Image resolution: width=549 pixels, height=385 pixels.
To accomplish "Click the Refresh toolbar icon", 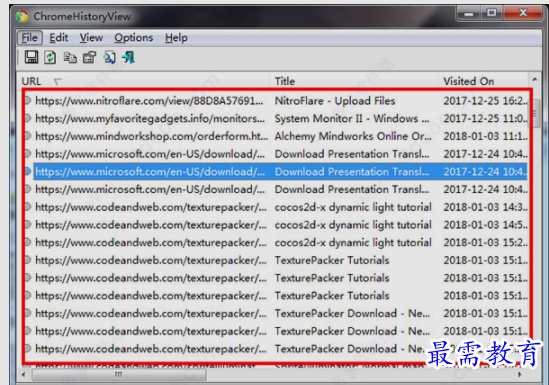I will (50, 57).
